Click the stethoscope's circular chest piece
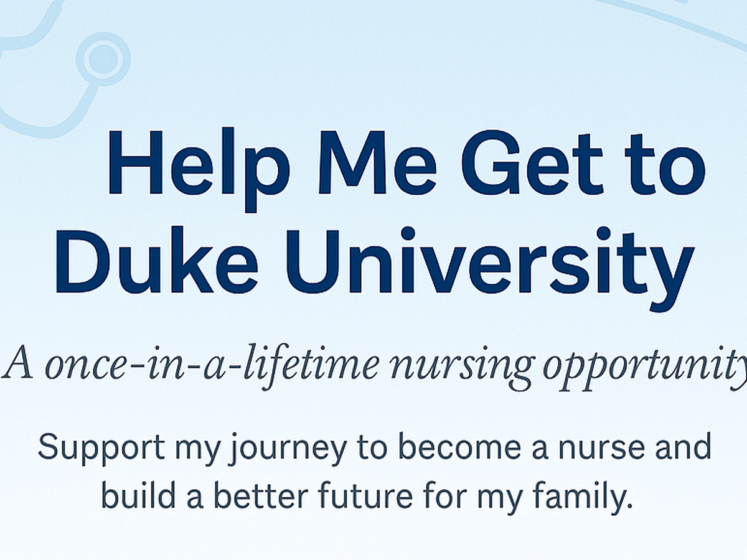Viewport: 747px width, 560px height. pyautogui.click(x=103, y=60)
